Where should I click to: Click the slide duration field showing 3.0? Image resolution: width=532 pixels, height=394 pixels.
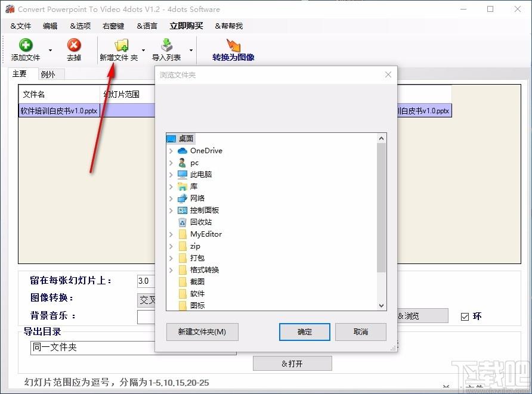[146, 281]
